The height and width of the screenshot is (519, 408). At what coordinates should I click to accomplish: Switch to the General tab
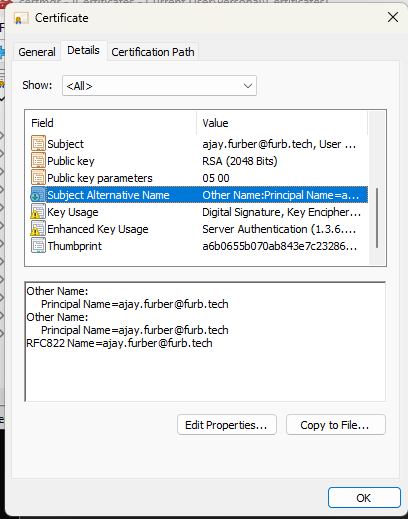coord(37,52)
